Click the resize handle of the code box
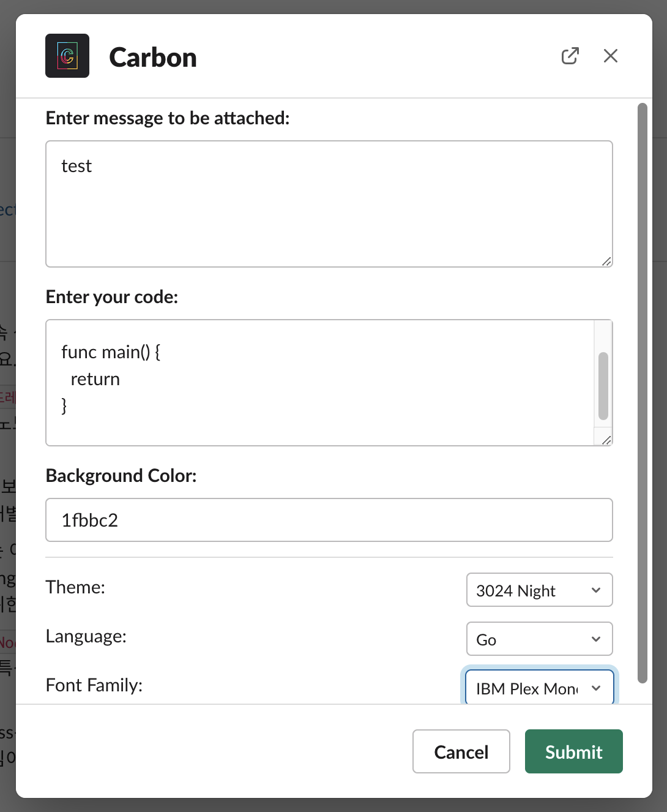Screen dimensions: 667x812 (606, 440)
